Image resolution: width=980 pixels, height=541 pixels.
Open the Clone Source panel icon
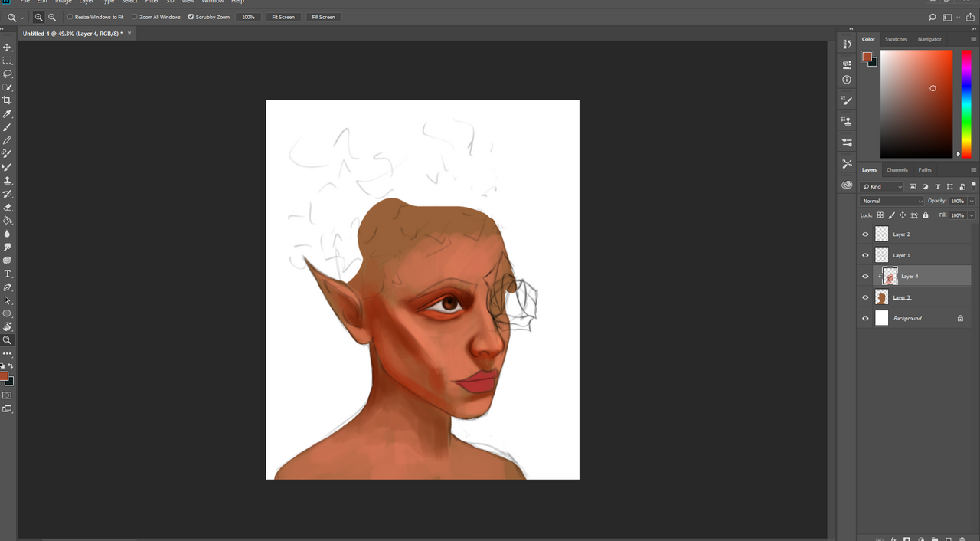pos(847,121)
